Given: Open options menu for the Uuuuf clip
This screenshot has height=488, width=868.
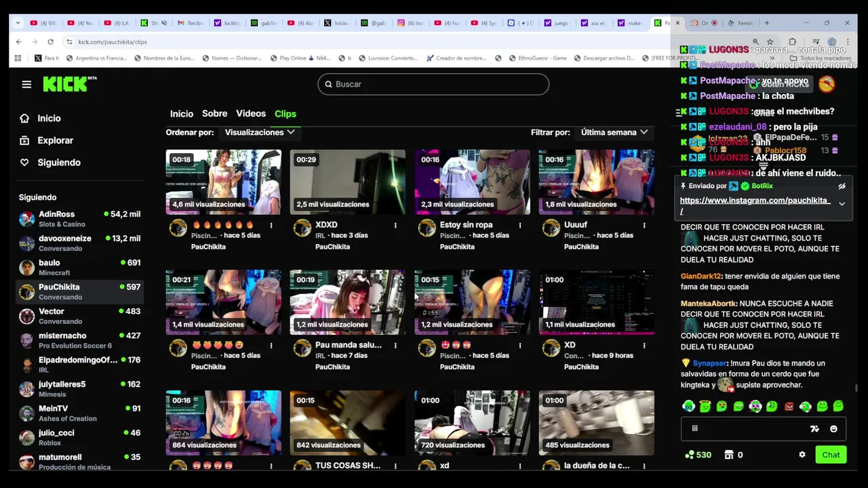Looking at the screenshot, I should click(644, 225).
